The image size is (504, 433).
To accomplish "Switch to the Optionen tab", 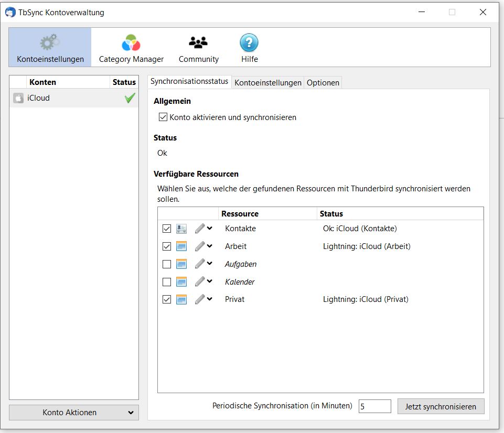I will (323, 83).
